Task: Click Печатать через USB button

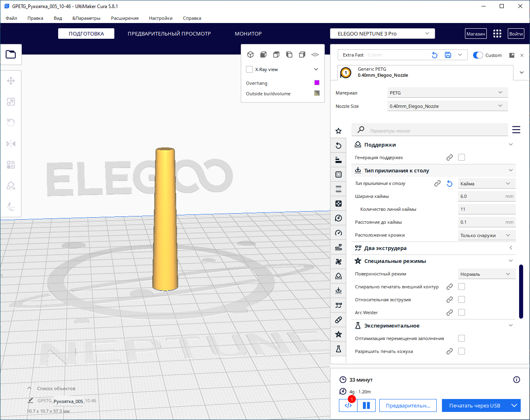Action: [x=475, y=405]
